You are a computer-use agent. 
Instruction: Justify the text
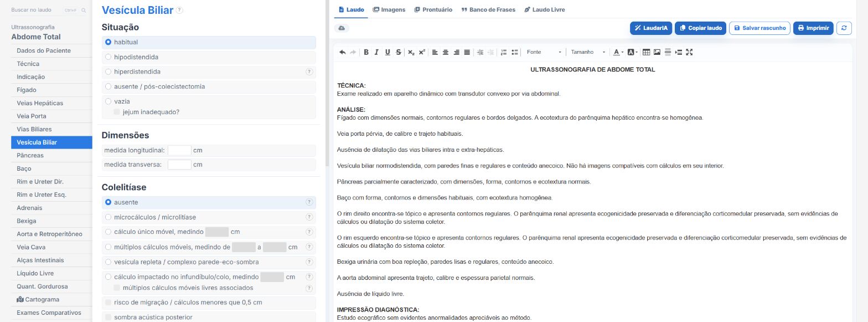467,52
